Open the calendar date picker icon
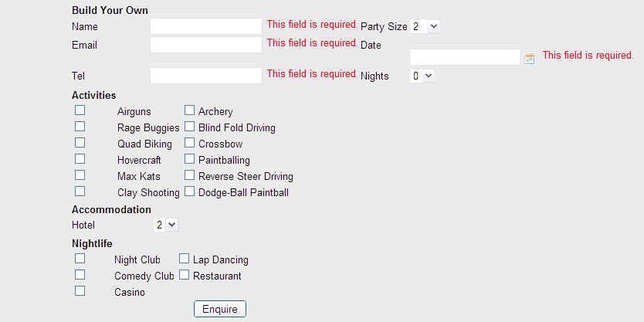644x322 pixels. point(529,59)
